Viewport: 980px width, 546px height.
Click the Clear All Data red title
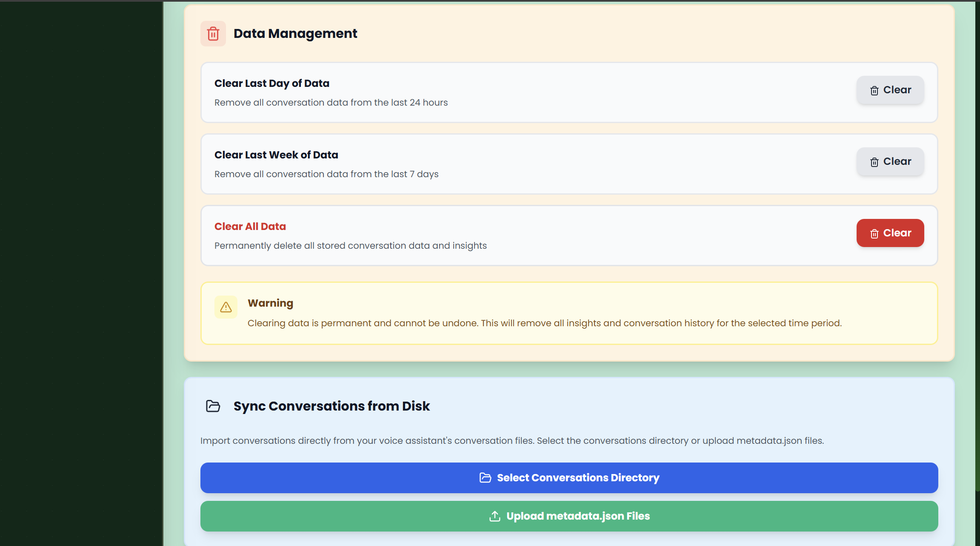250,227
